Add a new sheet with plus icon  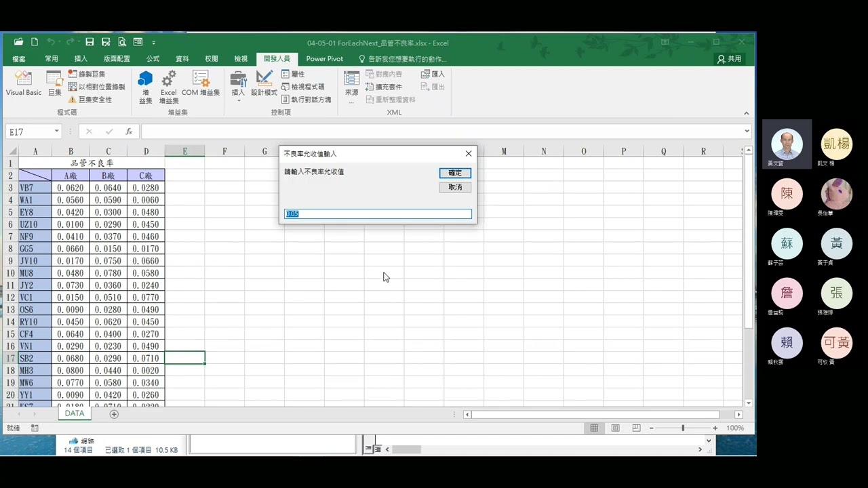[x=114, y=414]
